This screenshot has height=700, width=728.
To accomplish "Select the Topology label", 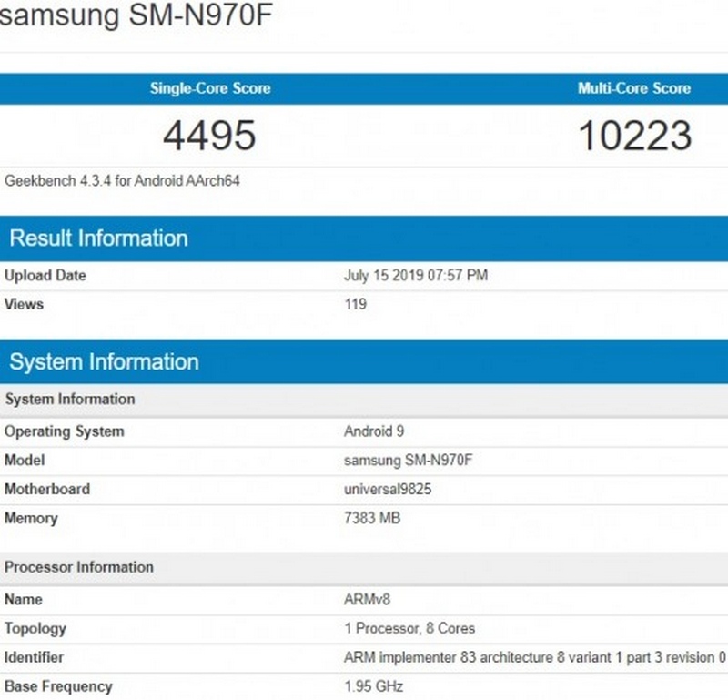I will point(35,629).
